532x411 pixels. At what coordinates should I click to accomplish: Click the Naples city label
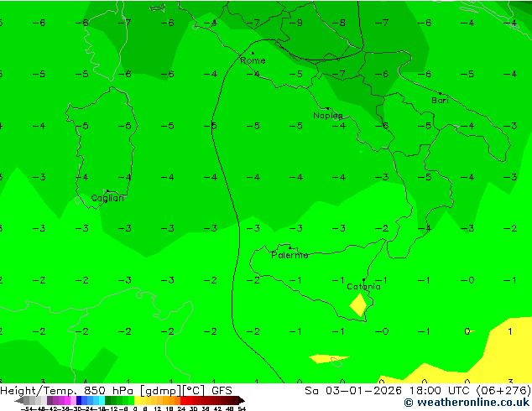[x=328, y=116]
